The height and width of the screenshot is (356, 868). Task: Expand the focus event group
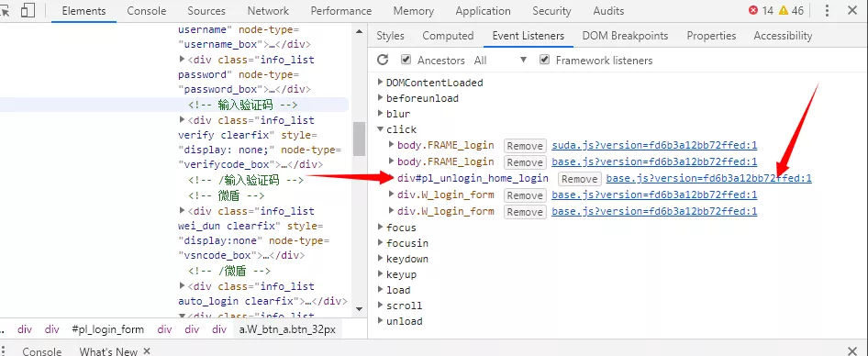[380, 227]
